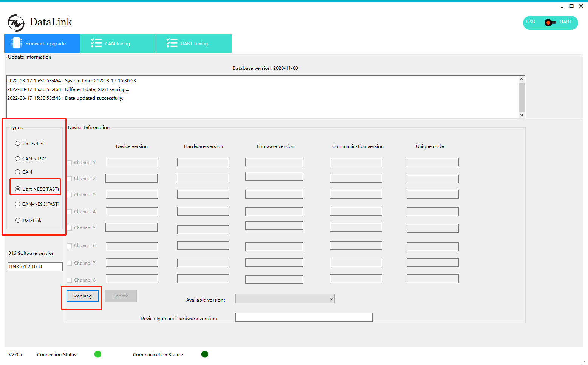The image size is (588, 365).
Task: Click the green Connection Status indicator
Action: pyautogui.click(x=98, y=354)
